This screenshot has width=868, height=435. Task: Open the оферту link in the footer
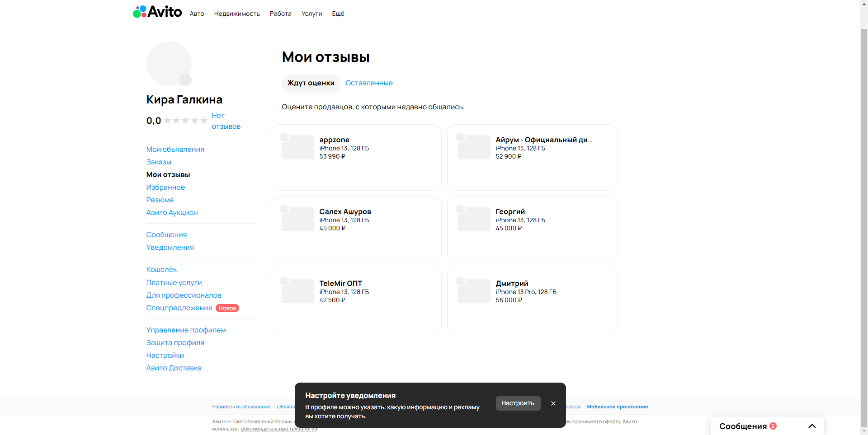tap(611, 421)
